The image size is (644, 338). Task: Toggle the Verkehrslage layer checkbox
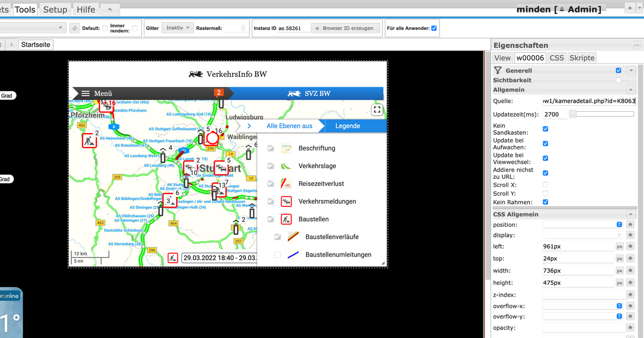271,166
